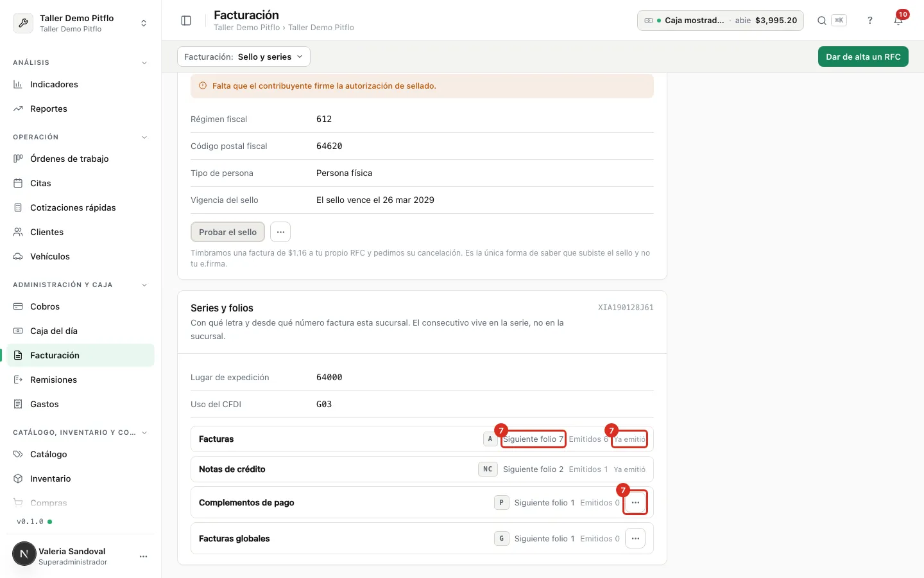Collapse the ANÁLISIS section
This screenshot has width=924, height=578.
coord(144,63)
